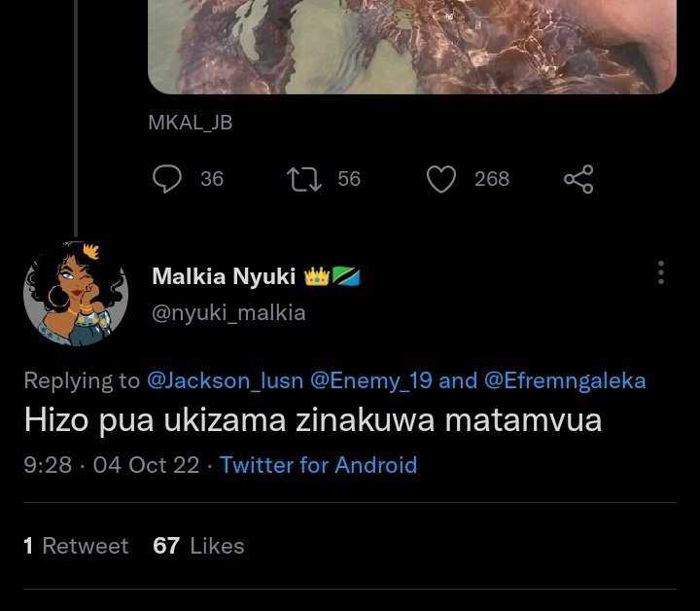Open the @Jackson_lusn mention
Viewport: 700px width, 611px height.
pyautogui.click(x=225, y=381)
